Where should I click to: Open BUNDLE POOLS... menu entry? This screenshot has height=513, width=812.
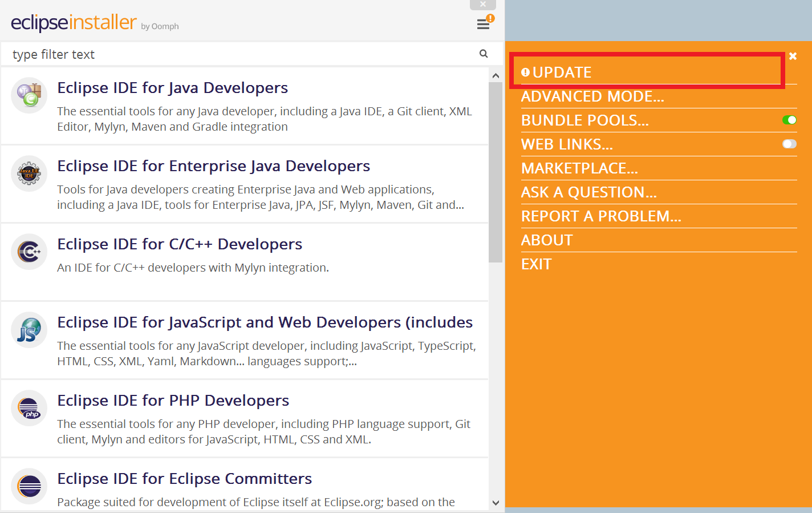tap(585, 120)
